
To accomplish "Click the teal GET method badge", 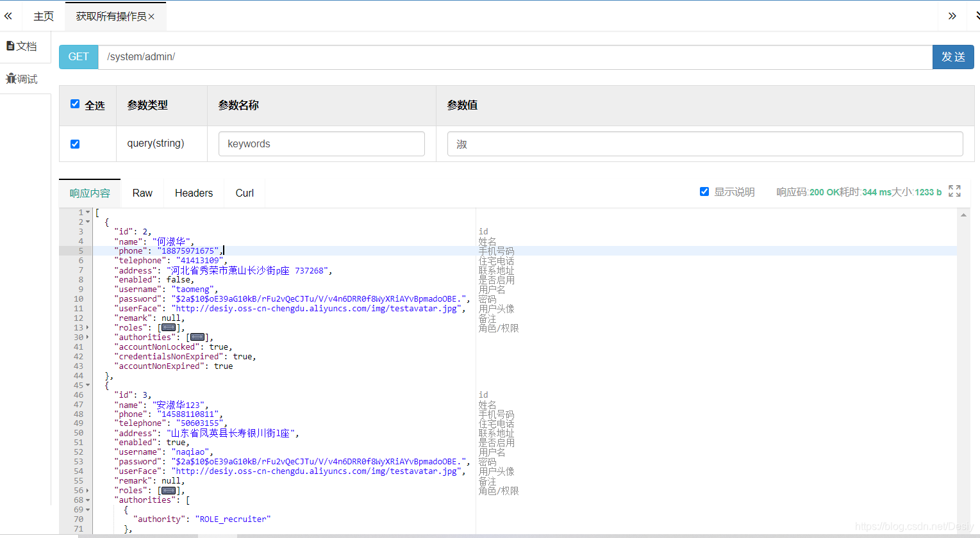I will pyautogui.click(x=78, y=56).
